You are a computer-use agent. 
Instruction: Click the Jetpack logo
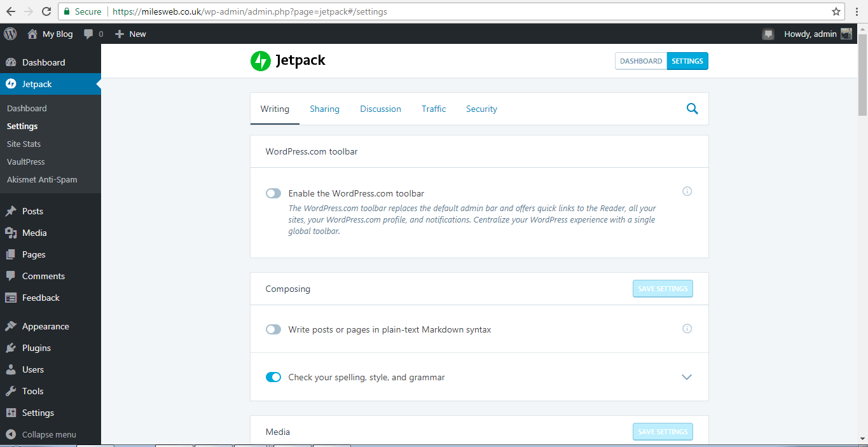[261, 61]
